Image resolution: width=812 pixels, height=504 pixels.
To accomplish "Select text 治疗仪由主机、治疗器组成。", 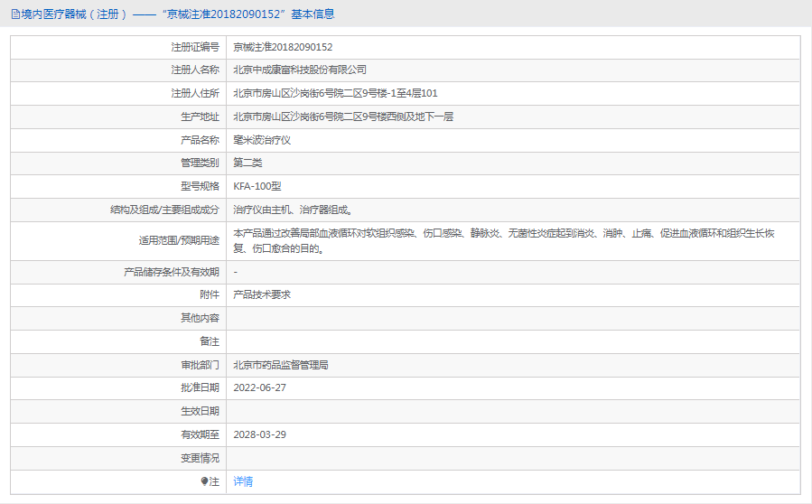I will [x=294, y=210].
